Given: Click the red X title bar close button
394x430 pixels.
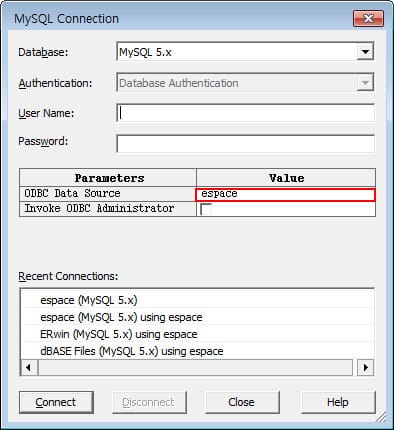Looking at the screenshot, I should (x=368, y=18).
